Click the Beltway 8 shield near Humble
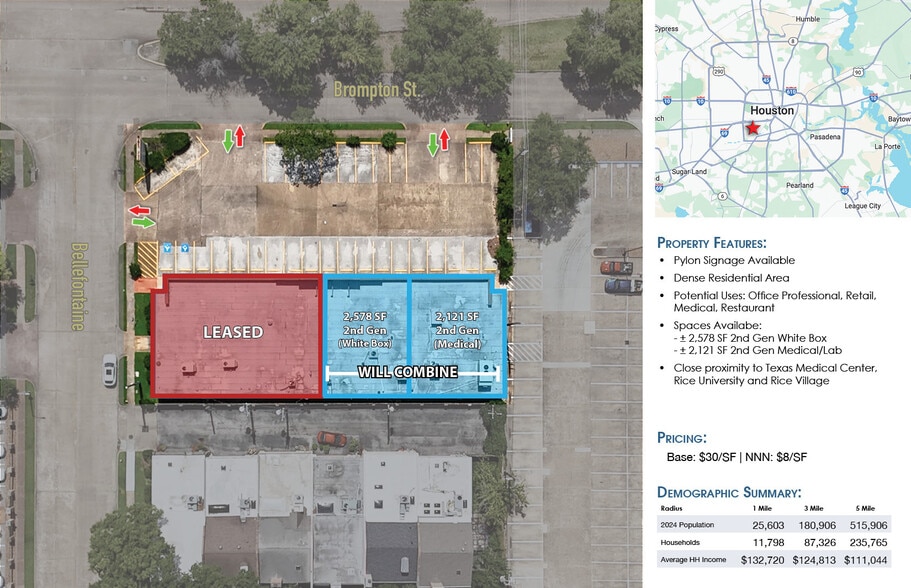The height and width of the screenshot is (588, 911). coord(792,41)
